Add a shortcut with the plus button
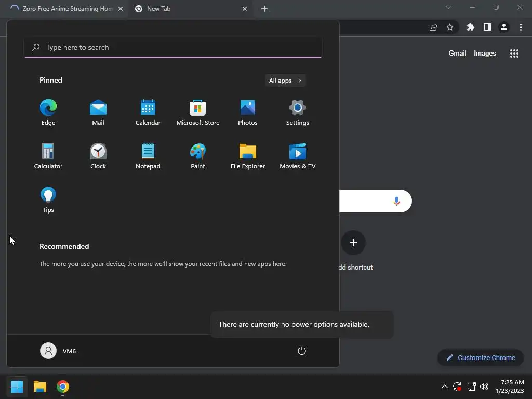 (x=353, y=243)
